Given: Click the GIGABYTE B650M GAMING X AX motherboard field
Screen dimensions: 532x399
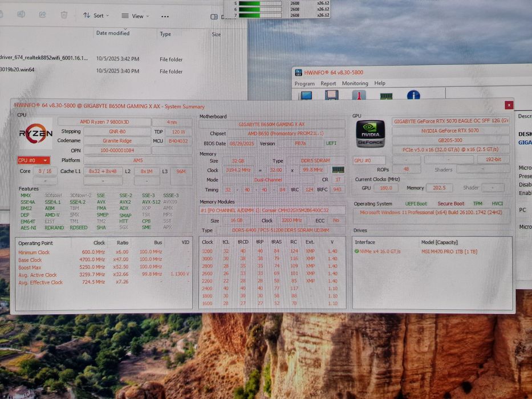Looking at the screenshot, I should click(271, 124).
